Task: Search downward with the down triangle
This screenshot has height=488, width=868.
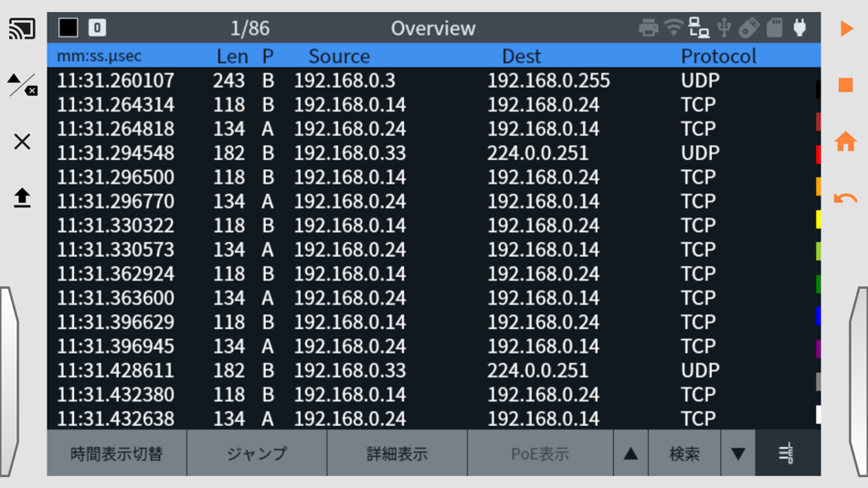Action: (738, 453)
